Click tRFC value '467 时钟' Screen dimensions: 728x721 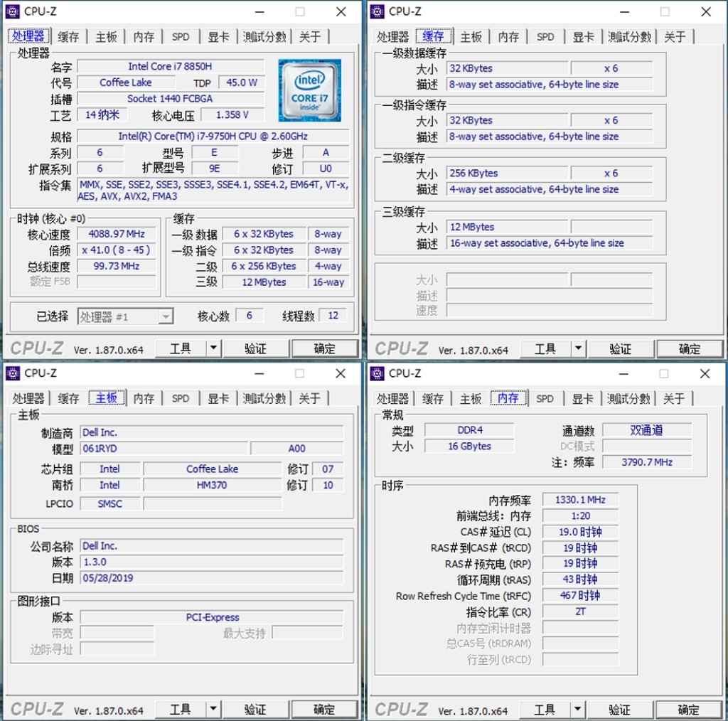tap(580, 596)
